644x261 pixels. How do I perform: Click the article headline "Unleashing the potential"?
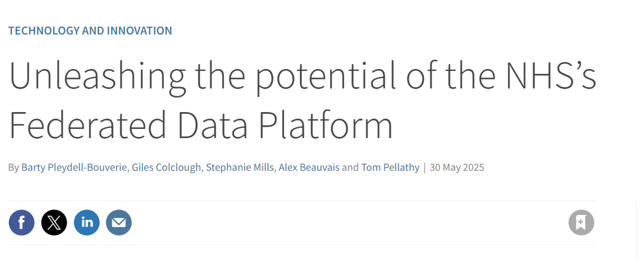(x=201, y=76)
